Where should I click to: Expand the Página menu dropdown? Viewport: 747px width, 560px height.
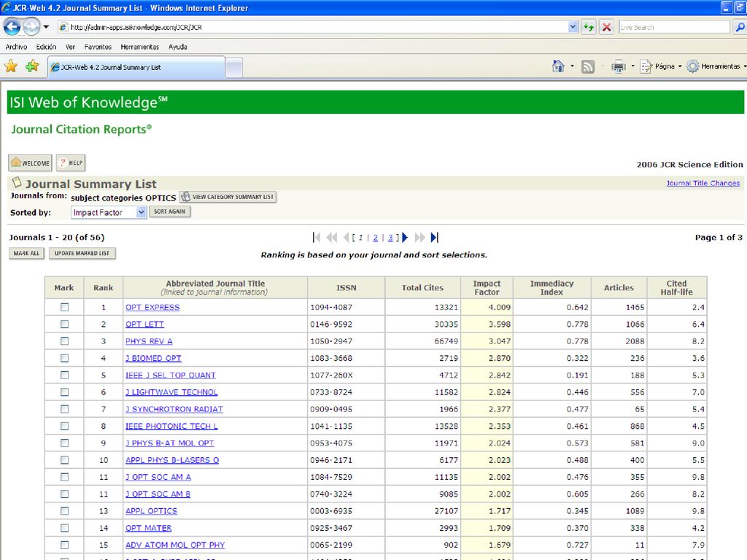(680, 66)
